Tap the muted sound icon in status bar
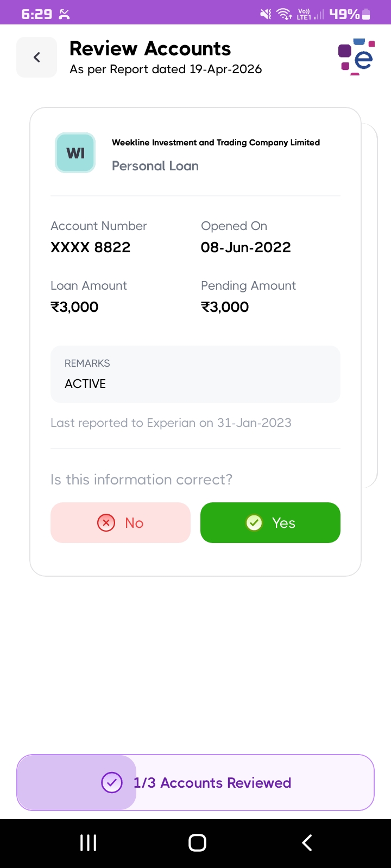The image size is (391, 868). (266, 14)
